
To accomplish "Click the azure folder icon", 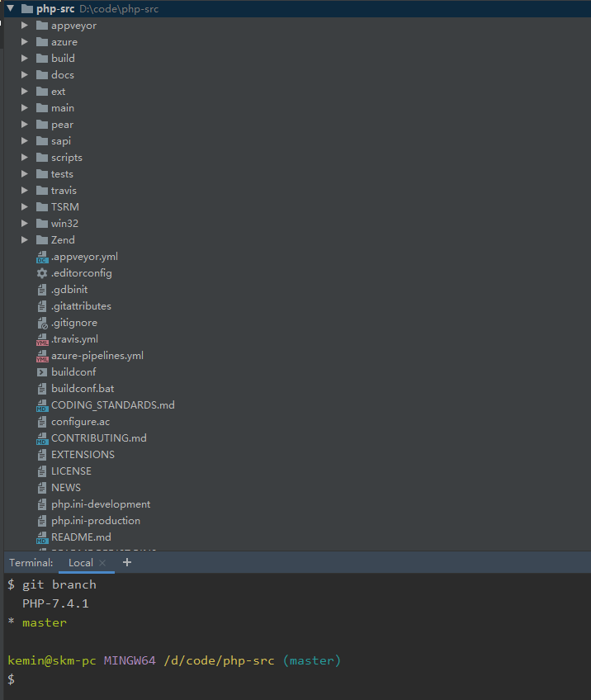I will pos(42,42).
